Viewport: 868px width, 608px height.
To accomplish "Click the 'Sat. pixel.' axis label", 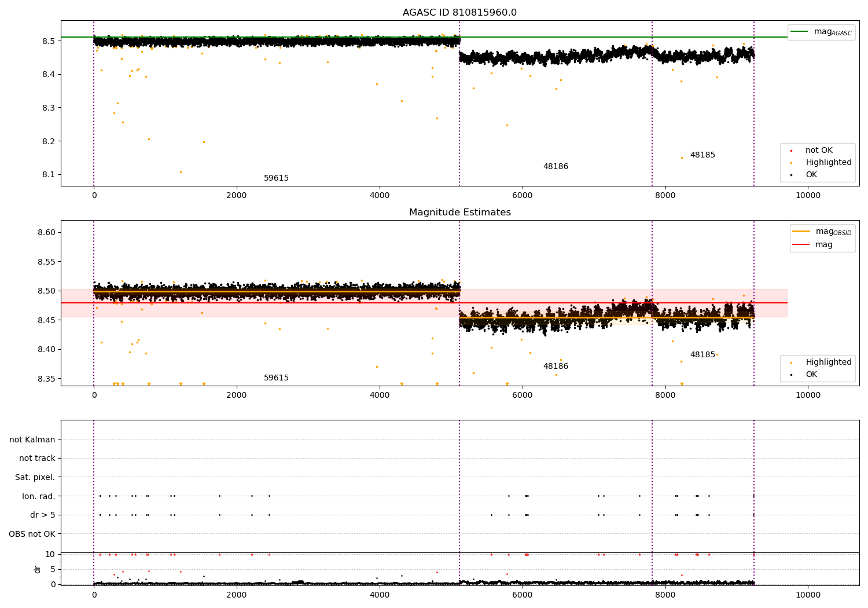I will click(x=35, y=478).
